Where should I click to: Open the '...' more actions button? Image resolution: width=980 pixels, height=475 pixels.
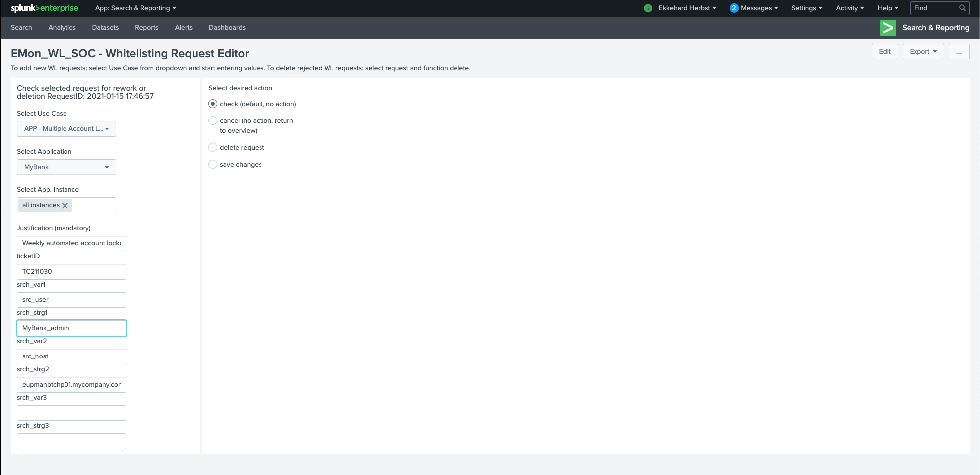(x=959, y=52)
